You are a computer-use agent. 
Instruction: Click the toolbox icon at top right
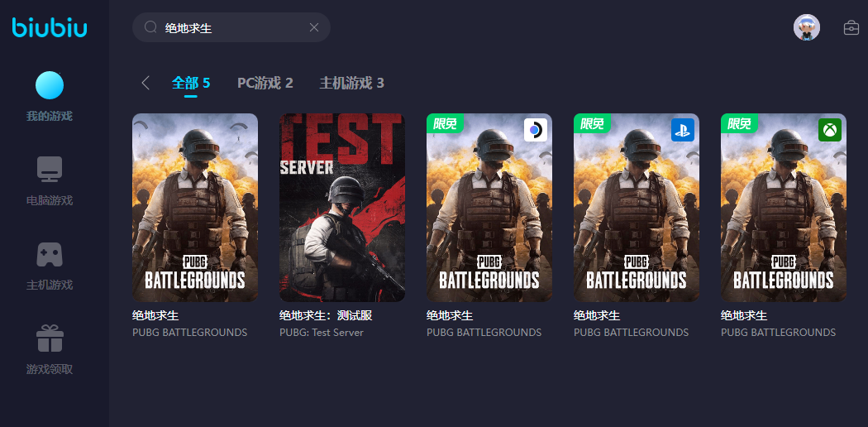pyautogui.click(x=851, y=27)
